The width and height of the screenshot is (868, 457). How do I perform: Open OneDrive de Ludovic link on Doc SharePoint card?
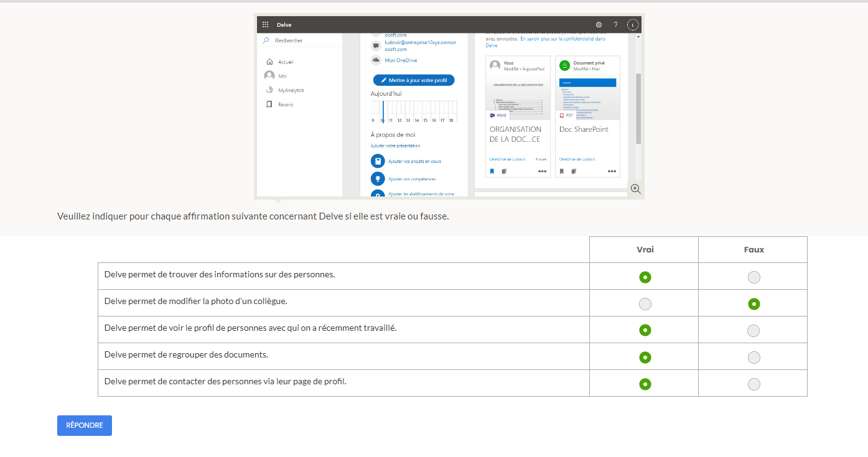click(577, 159)
